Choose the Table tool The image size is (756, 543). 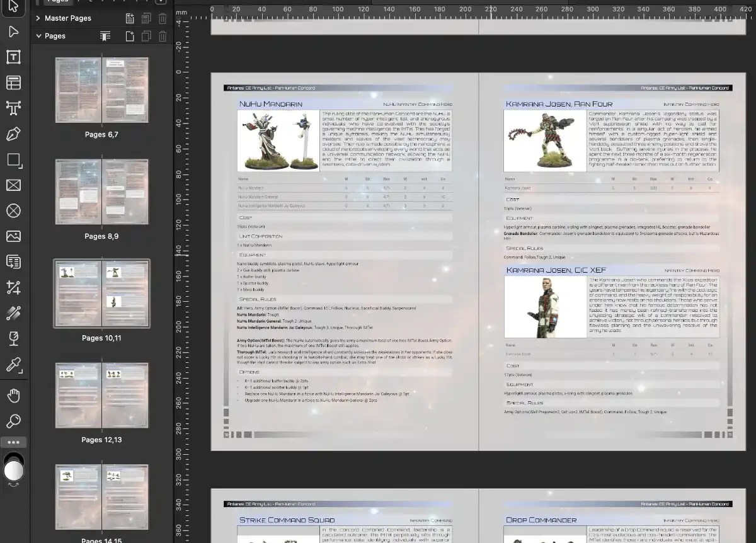point(13,83)
